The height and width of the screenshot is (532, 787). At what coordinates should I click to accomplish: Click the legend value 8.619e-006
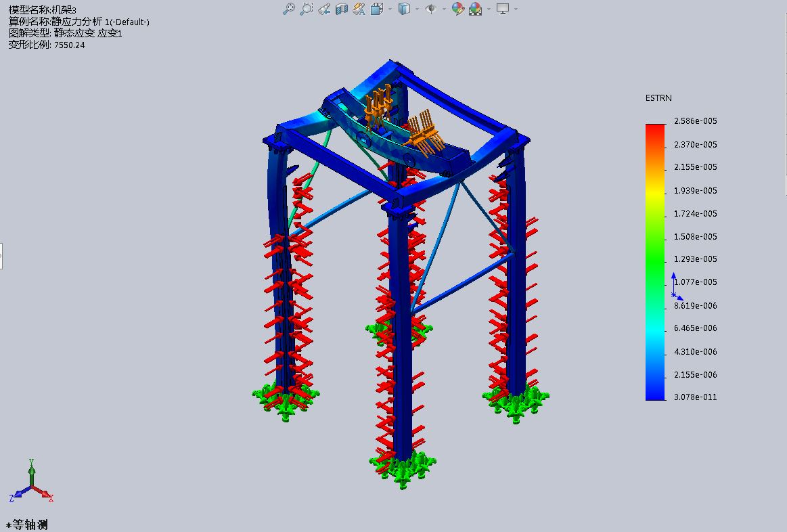pos(696,306)
